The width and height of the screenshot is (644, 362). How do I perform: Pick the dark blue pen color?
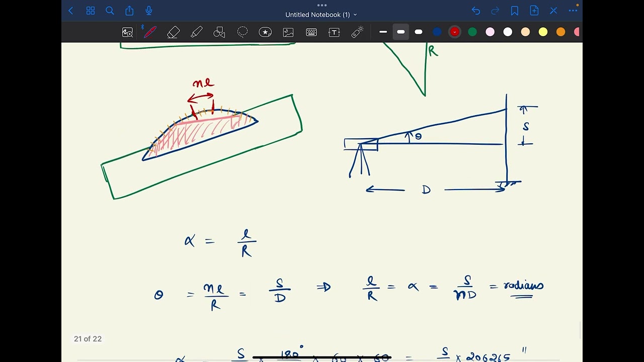pyautogui.click(x=437, y=32)
